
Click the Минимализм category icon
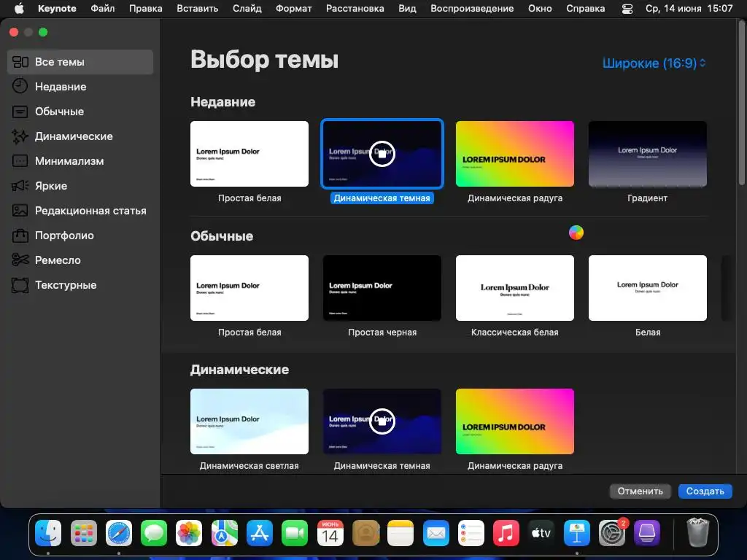(20, 161)
